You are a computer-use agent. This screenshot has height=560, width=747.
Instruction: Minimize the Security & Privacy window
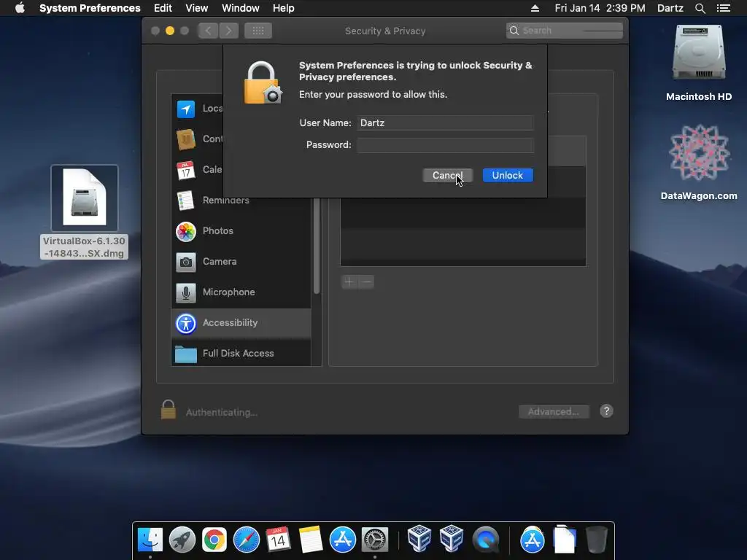pos(169,31)
